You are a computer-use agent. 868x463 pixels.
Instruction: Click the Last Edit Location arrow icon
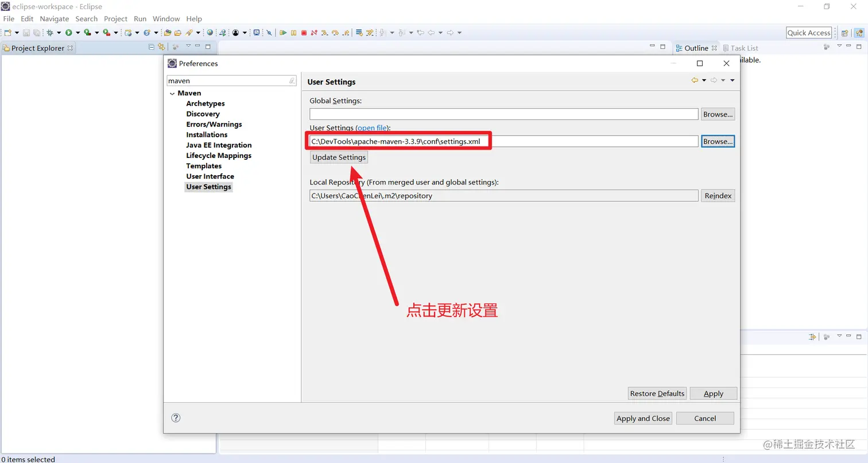point(420,33)
